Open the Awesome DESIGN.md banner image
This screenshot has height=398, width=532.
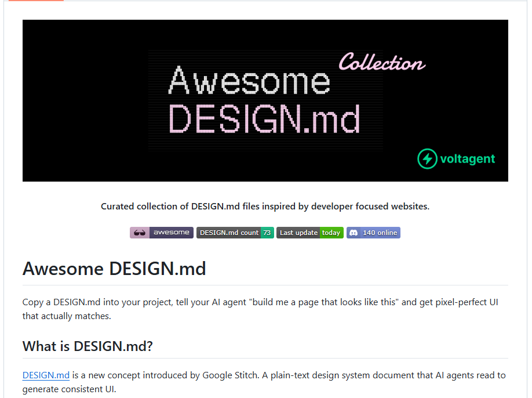pyautogui.click(x=265, y=100)
